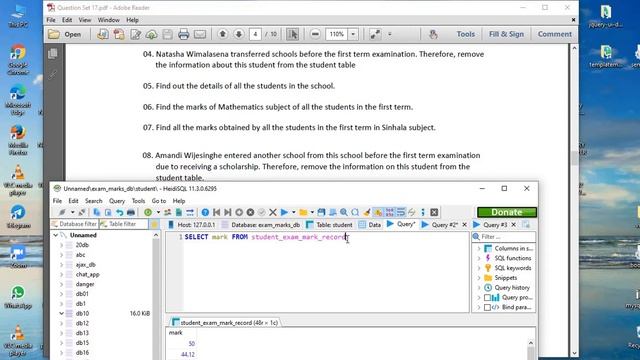Open the Tools pane in Adobe Reader
The height and width of the screenshot is (360, 640).
(x=465, y=34)
